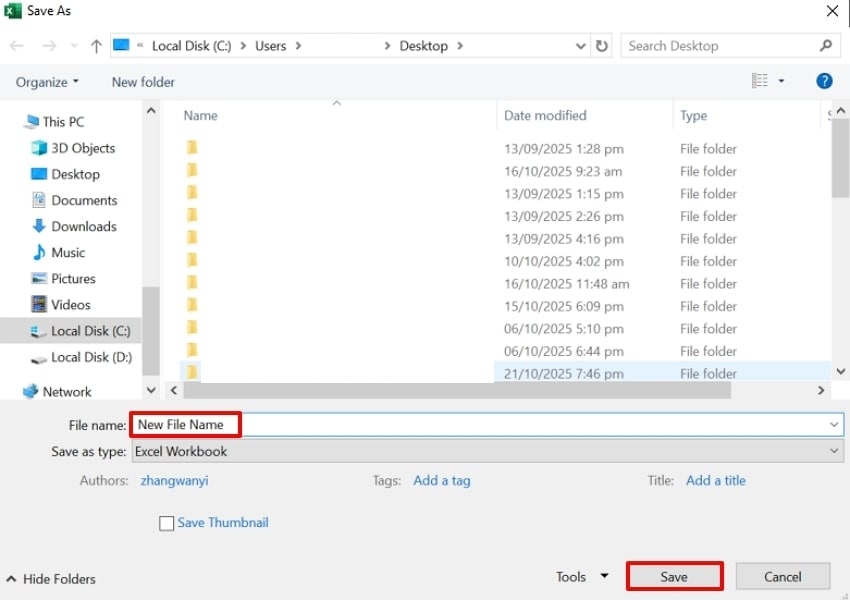Open Network in the navigation pane
Image resolution: width=850 pixels, height=600 pixels.
(x=66, y=392)
